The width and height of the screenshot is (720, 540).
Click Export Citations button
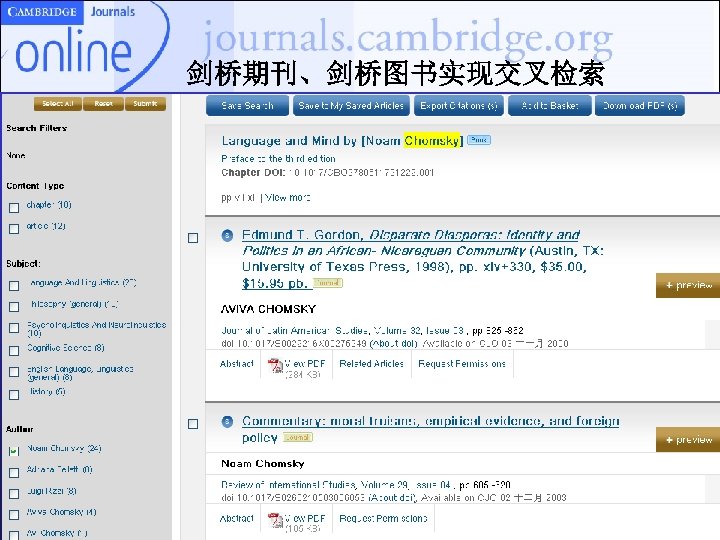pyautogui.click(x=459, y=106)
